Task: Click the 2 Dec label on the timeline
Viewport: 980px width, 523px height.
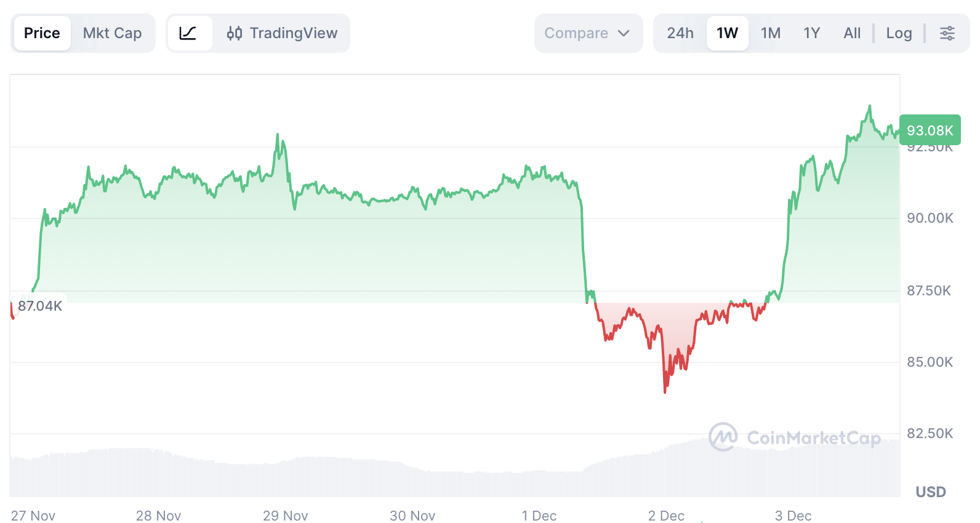Action: pos(667,516)
